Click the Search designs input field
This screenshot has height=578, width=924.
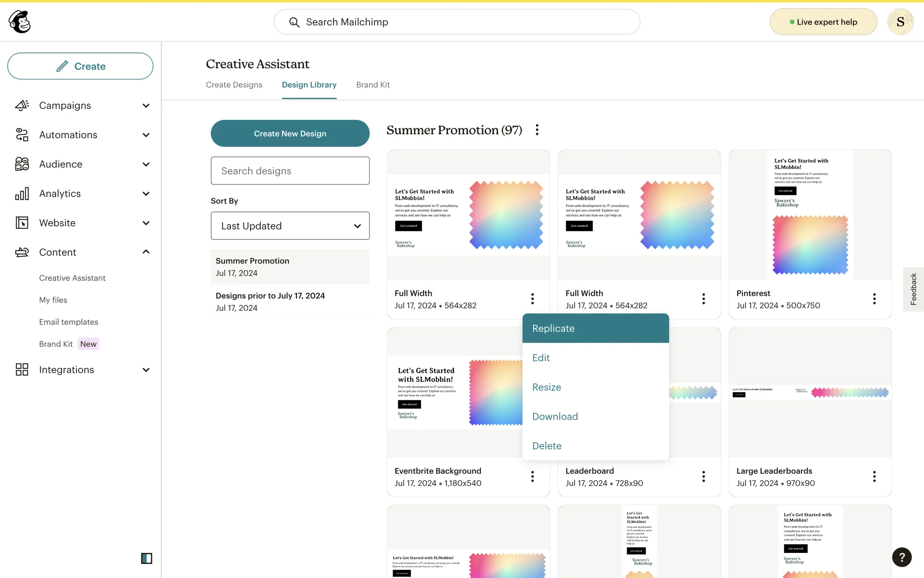coord(290,171)
